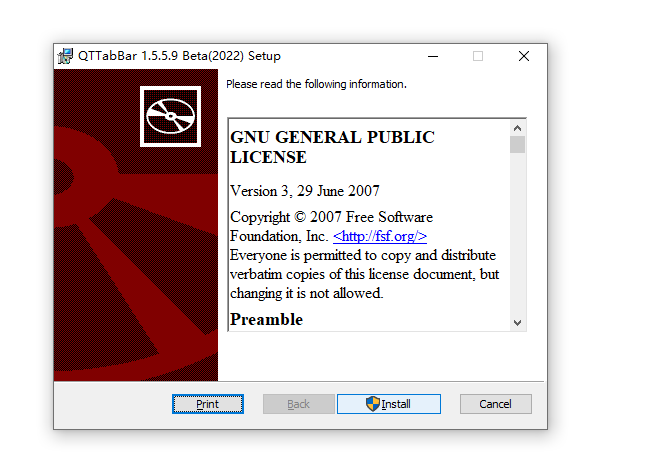Screen dimensions: 660x474
Task: Click the QTTabBar installer icon in title bar
Action: coord(65,56)
